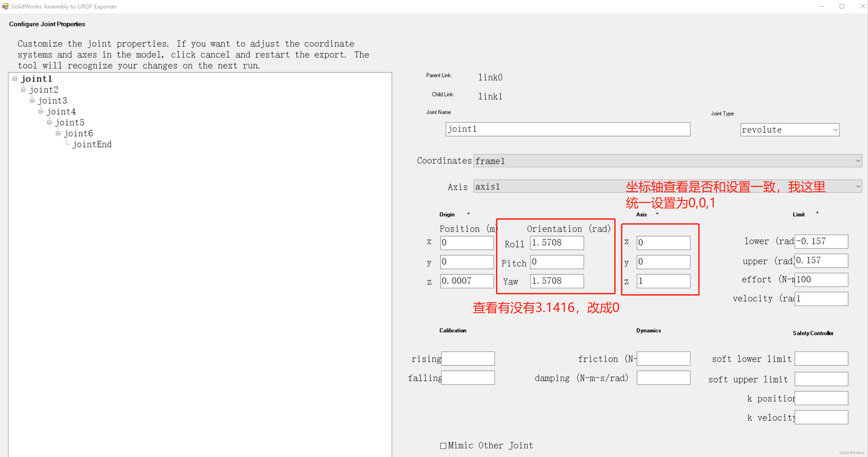Viewport: 868px width, 457px height.
Task: Collapse the joint4 tree node
Action: point(41,112)
